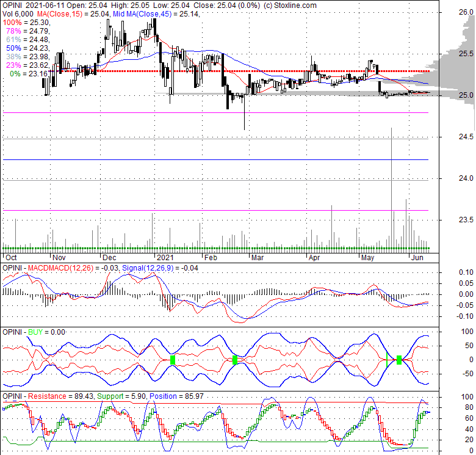Click the 24.5 price axis label
The height and width of the screenshot is (455, 476).
click(x=466, y=137)
